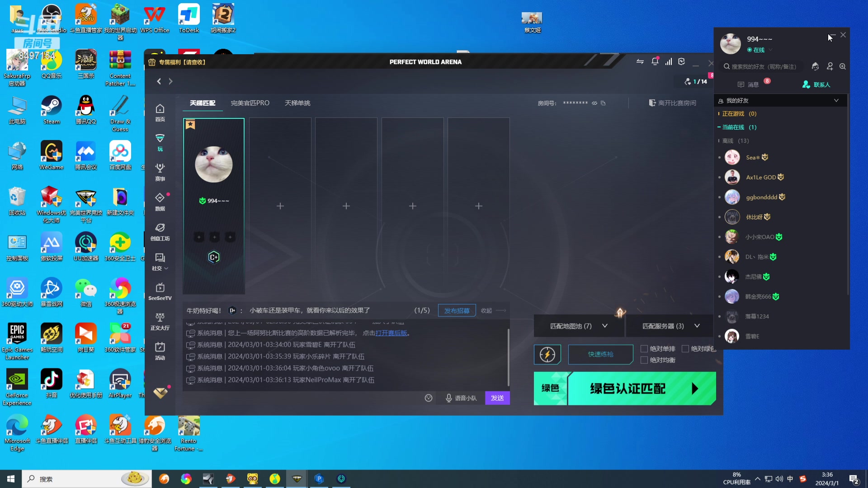Switch to the 完美官匹PRO tab
This screenshot has width=868, height=488.
[250, 103]
